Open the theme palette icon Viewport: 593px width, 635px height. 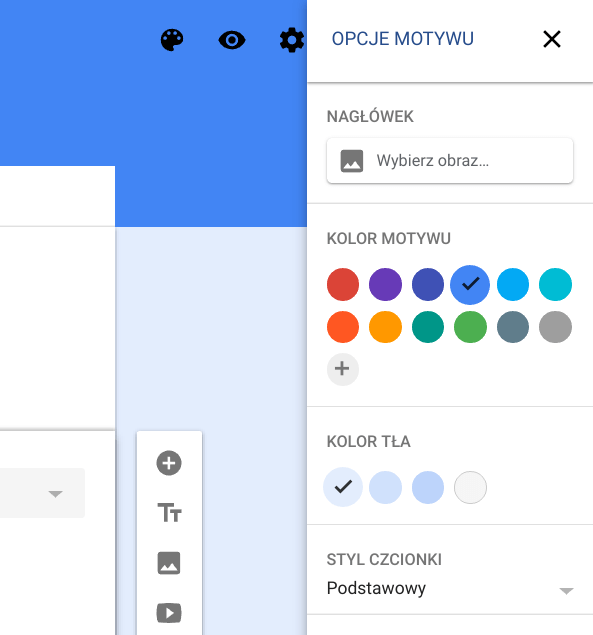point(172,40)
